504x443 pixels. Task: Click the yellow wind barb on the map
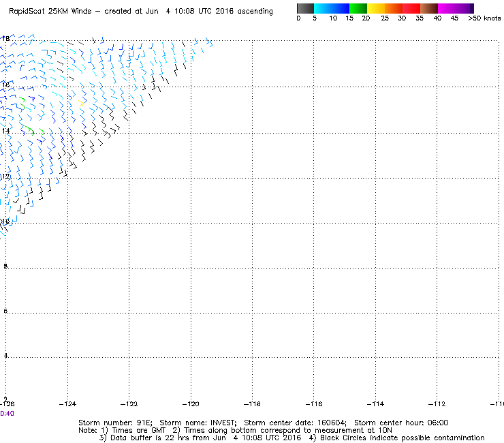[x=81, y=104]
